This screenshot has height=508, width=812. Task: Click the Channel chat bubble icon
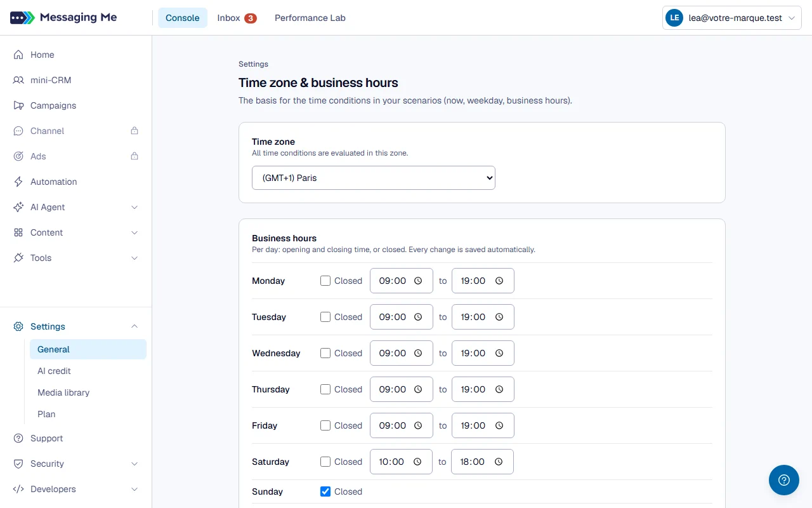(18, 131)
